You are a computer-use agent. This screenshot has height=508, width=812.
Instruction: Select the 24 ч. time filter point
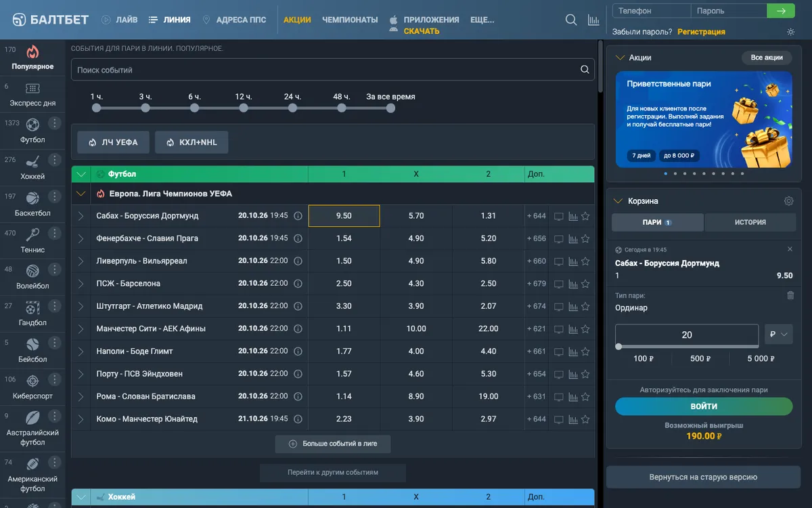click(292, 108)
